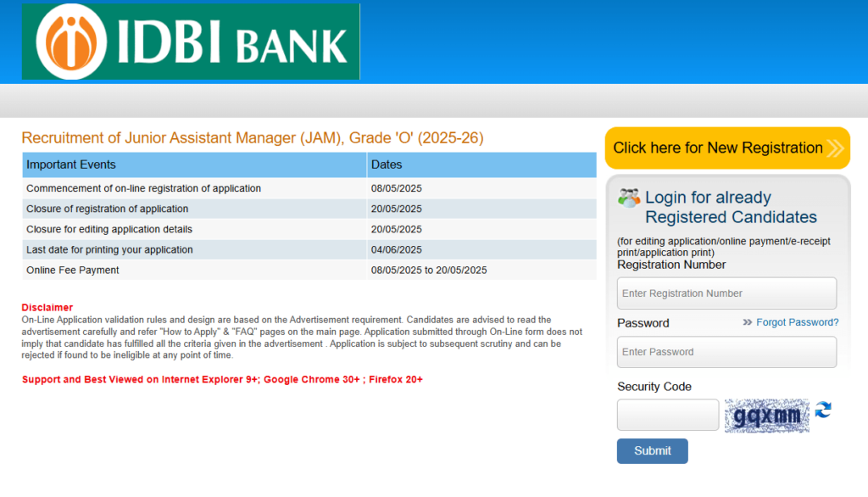Click the Password label
This screenshot has height=497, width=868.
[x=643, y=323]
